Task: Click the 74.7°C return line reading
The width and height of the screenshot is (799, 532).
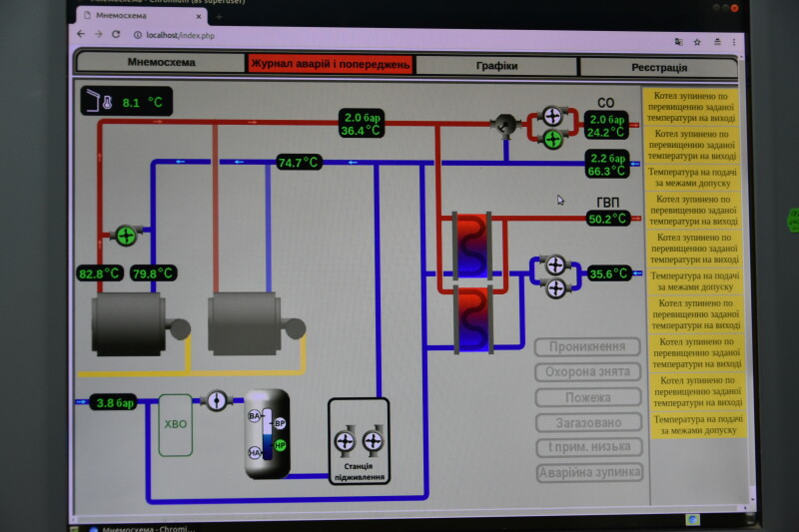Action: coord(299,163)
